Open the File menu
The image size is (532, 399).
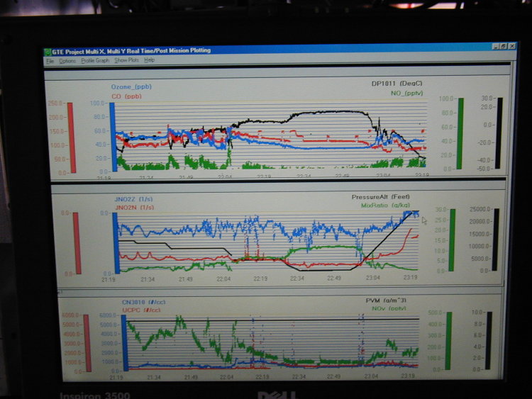point(50,61)
